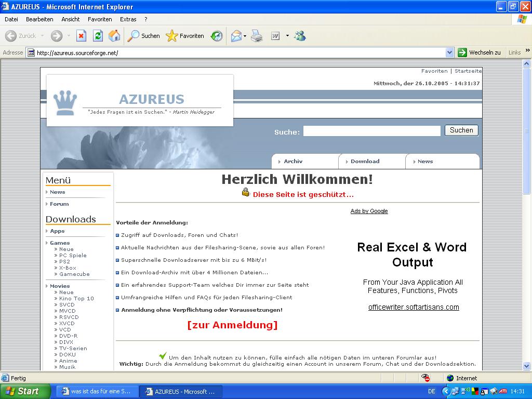Screen dimensions: 532x399
Task: Open the Edit button dropdown arrow
Action: (287, 36)
